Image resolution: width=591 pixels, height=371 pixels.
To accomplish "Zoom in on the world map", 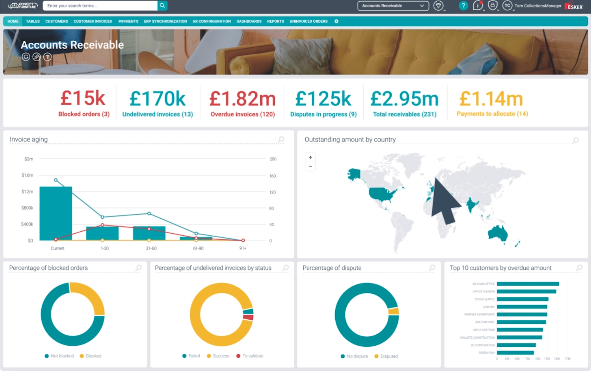I will tap(310, 157).
